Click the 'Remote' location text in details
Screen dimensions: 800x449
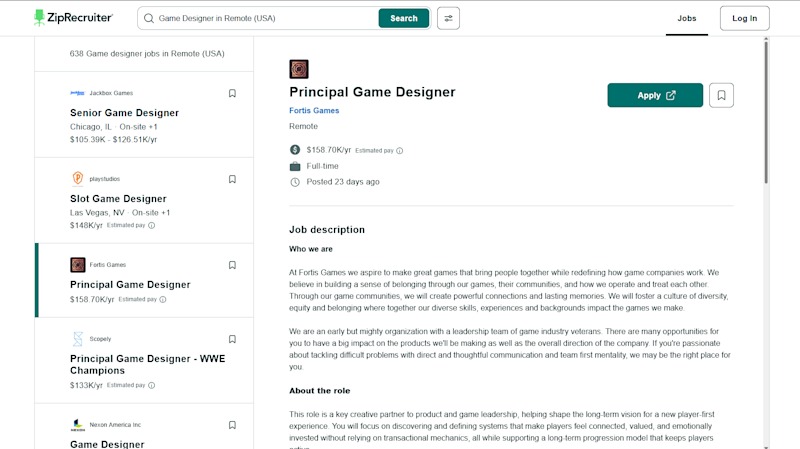coord(304,126)
